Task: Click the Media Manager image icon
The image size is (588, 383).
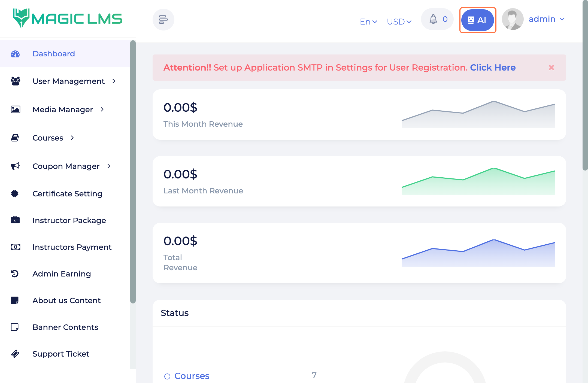Action: tap(15, 110)
